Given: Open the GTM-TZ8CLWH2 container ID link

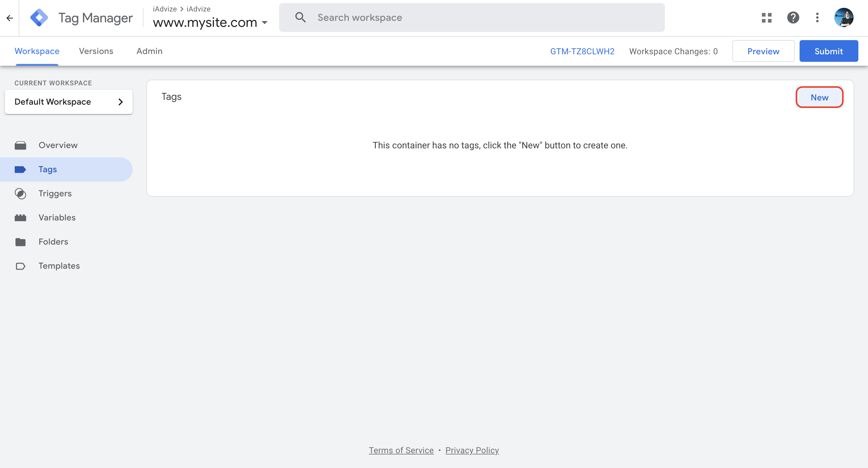Looking at the screenshot, I should pyautogui.click(x=582, y=51).
